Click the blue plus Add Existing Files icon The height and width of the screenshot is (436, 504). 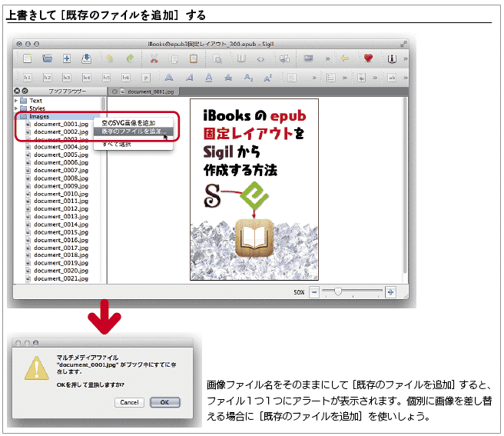tap(67, 58)
